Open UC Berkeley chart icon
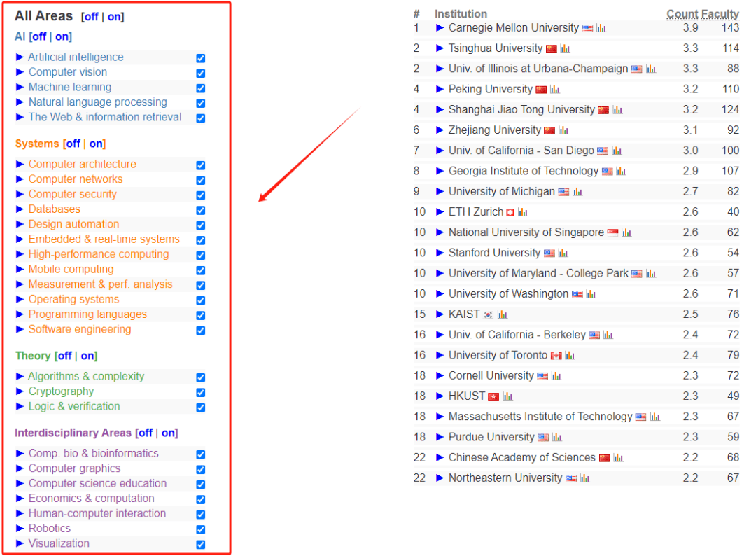 pos(608,335)
